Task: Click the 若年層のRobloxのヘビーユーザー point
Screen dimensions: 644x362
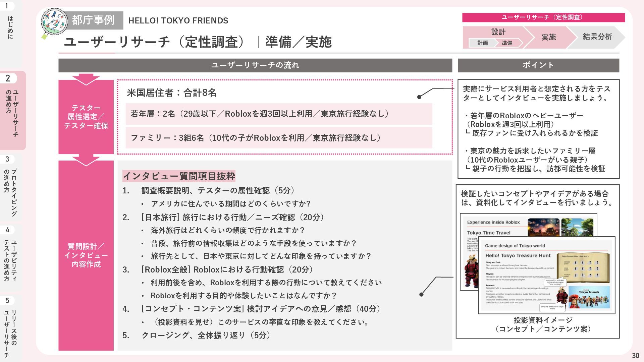Action: tap(531, 124)
